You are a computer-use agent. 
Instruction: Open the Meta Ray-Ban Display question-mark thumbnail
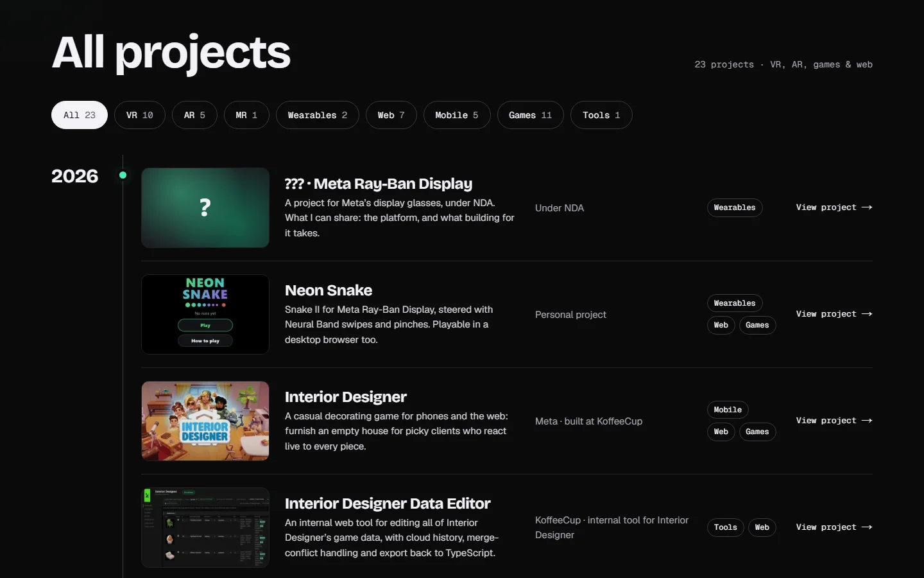(x=205, y=207)
